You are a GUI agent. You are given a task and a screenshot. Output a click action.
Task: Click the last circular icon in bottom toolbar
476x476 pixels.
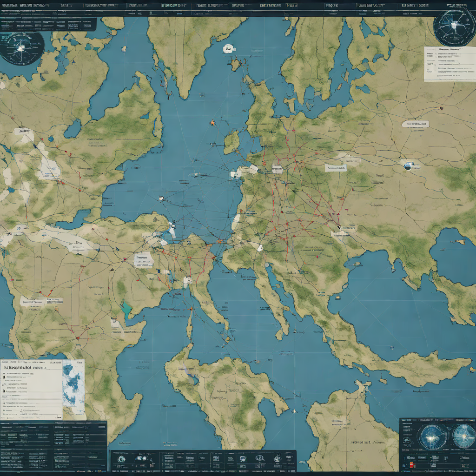tap(278, 459)
